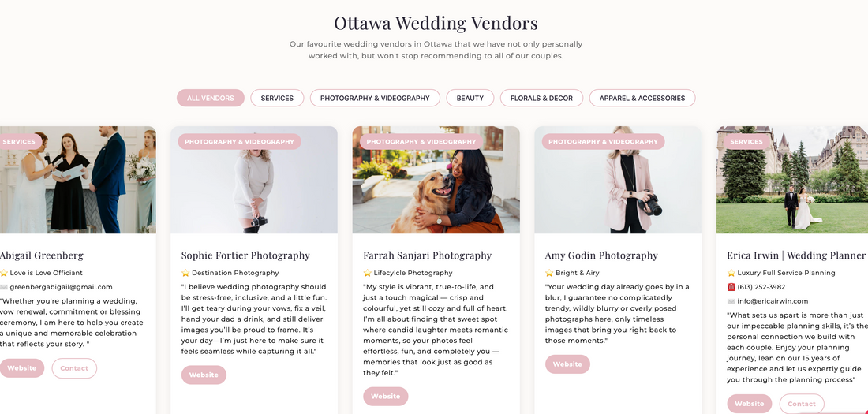The height and width of the screenshot is (414, 868).
Task: Click the envelope icon next to greenbergabigail@gmail.com
Action: point(4,287)
